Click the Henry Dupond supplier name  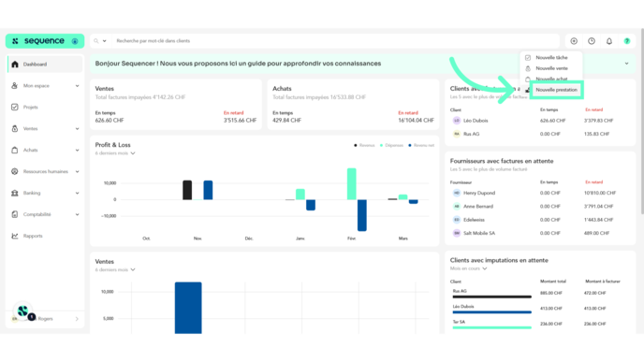(479, 193)
